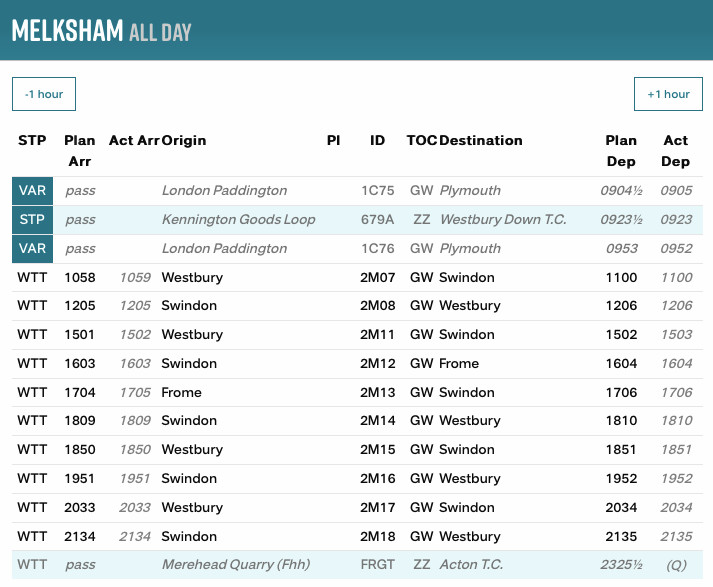Click the -1 hour button
The image size is (713, 587).
click(x=44, y=94)
